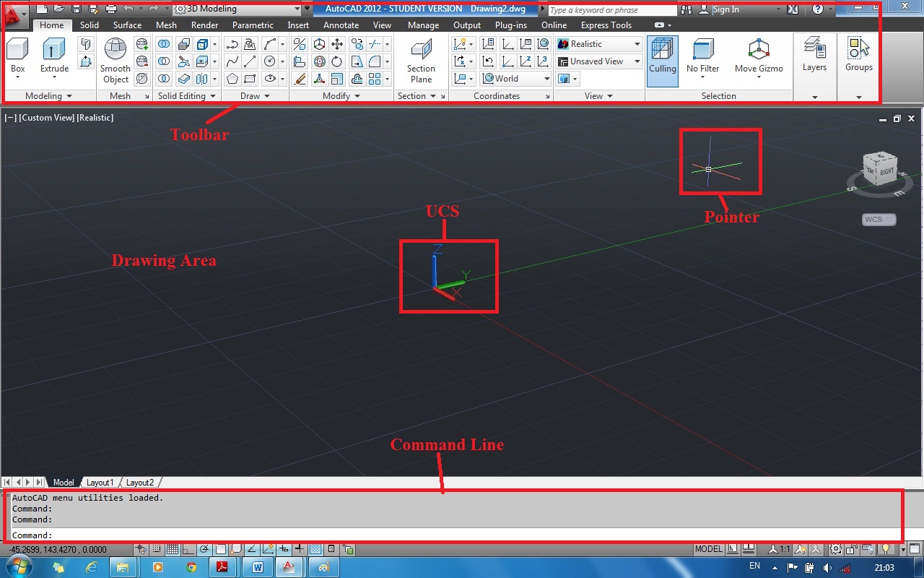Click the Array tool icon
This screenshot has height=578, width=924.
pos(375,79)
